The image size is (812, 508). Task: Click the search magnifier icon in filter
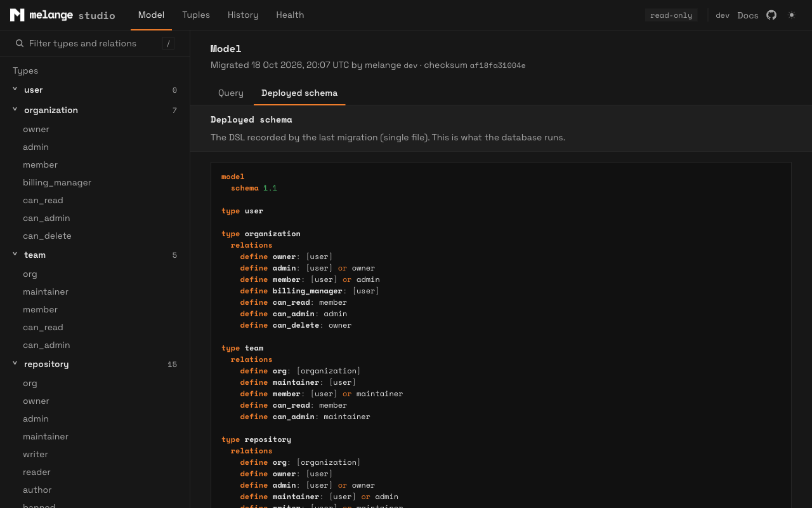(x=20, y=43)
